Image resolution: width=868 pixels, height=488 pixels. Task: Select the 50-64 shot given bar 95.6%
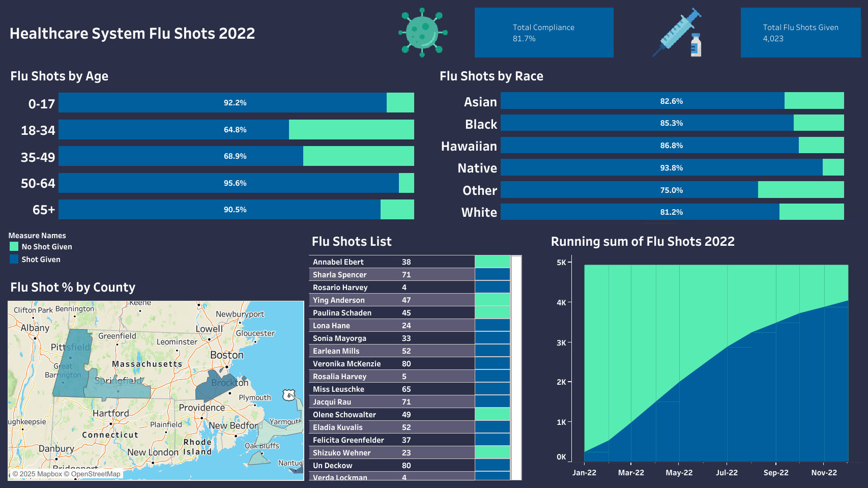coord(228,183)
